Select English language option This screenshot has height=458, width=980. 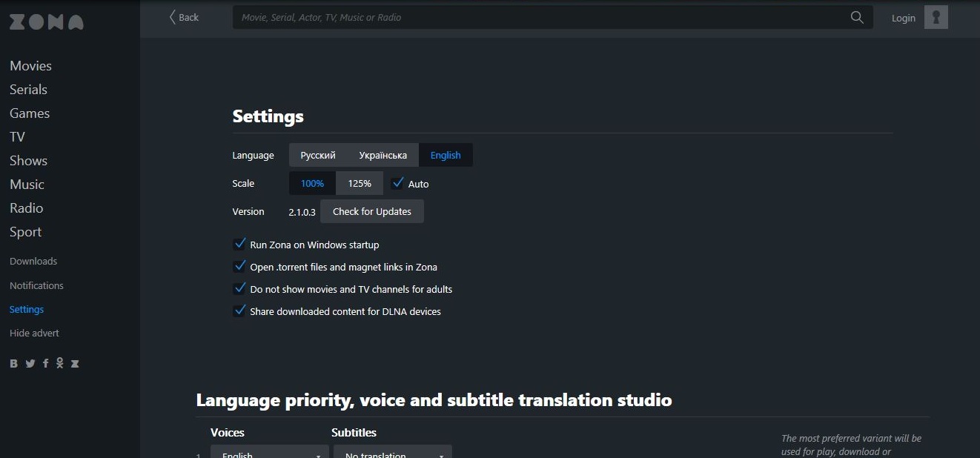click(x=446, y=155)
